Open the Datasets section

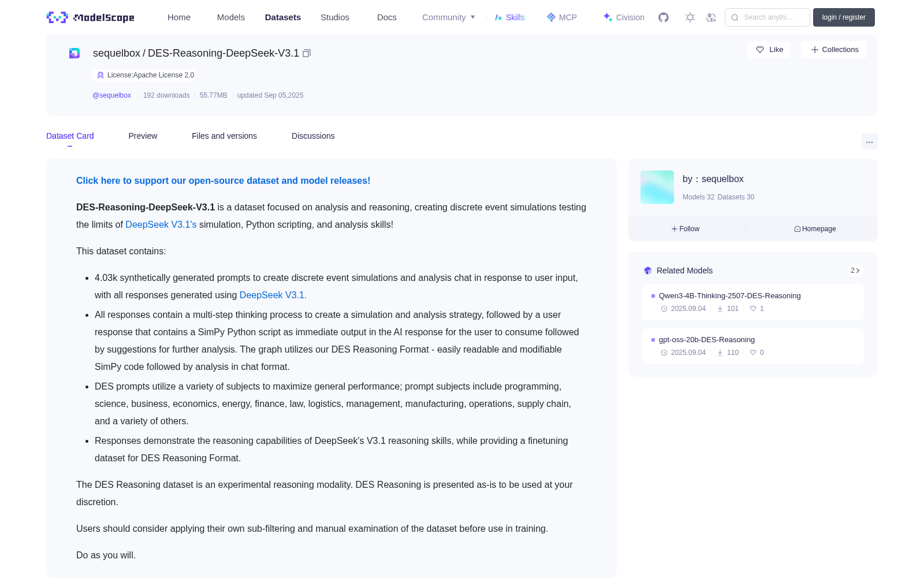[283, 17]
